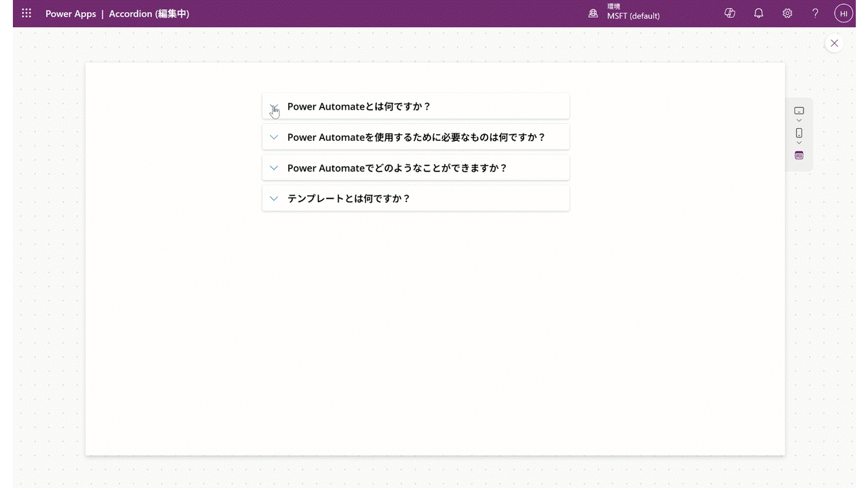Click the help question mark icon
This screenshot has width=868, height=488.
point(816,14)
